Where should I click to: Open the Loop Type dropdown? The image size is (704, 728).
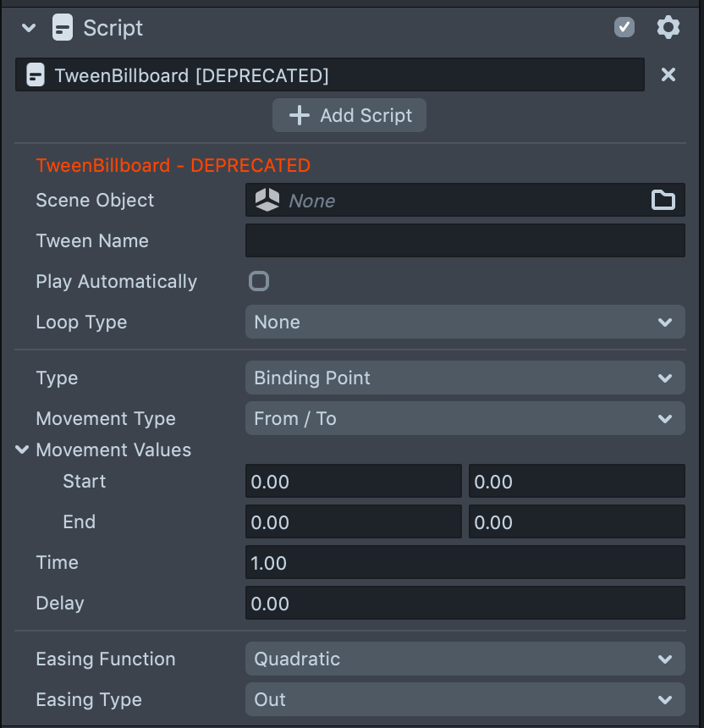(x=465, y=323)
